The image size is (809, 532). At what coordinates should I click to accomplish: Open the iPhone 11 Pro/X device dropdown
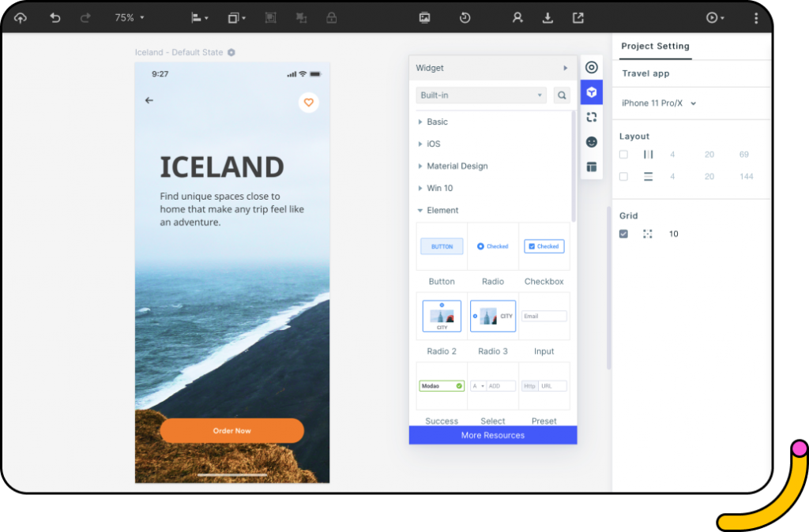click(658, 103)
